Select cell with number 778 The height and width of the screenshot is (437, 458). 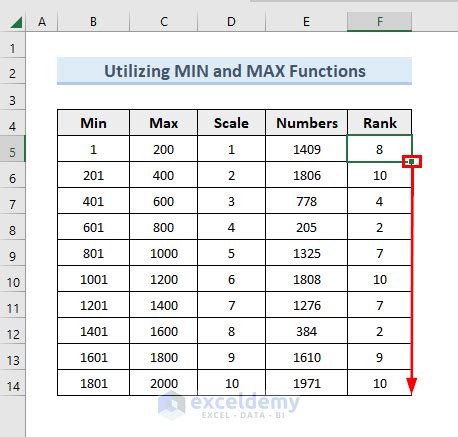click(x=306, y=201)
